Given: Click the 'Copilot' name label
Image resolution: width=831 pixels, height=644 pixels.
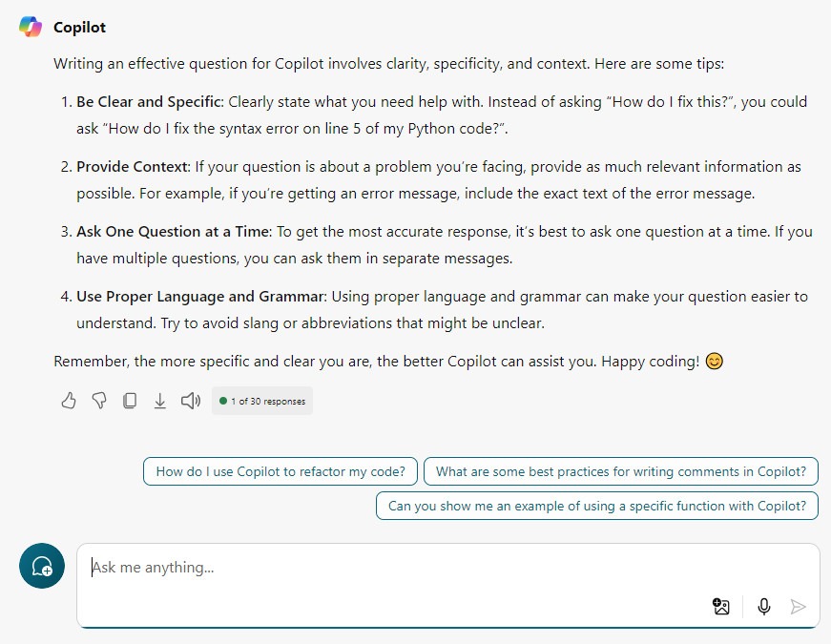Looking at the screenshot, I should coord(79,28).
